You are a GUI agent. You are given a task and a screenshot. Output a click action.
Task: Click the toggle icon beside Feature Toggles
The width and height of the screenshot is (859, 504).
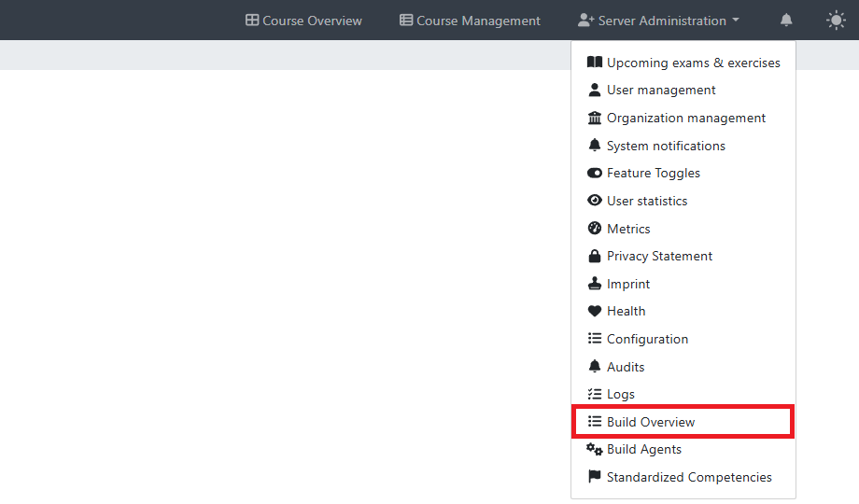pyautogui.click(x=595, y=173)
